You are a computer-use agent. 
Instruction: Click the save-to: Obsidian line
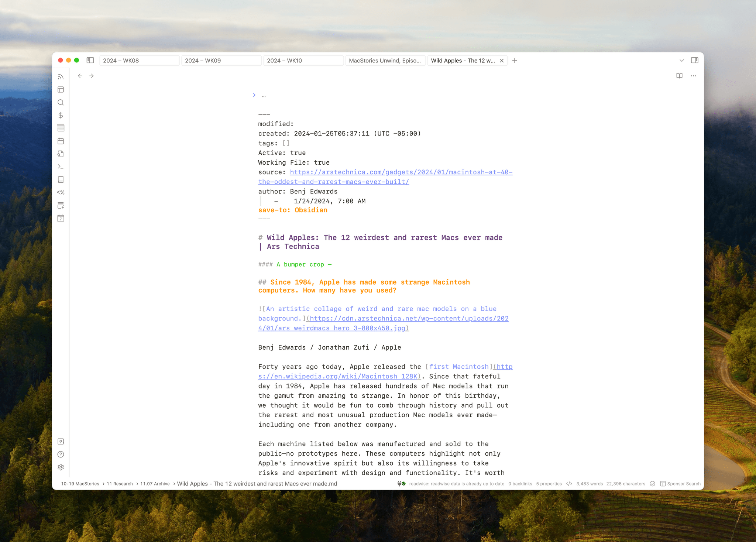pyautogui.click(x=293, y=210)
